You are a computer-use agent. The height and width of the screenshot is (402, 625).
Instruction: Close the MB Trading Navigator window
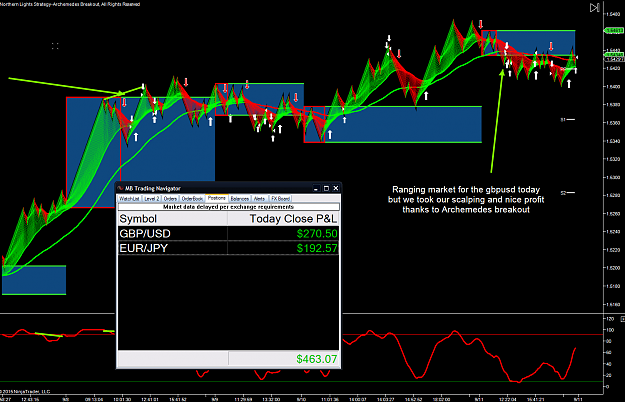click(x=336, y=188)
